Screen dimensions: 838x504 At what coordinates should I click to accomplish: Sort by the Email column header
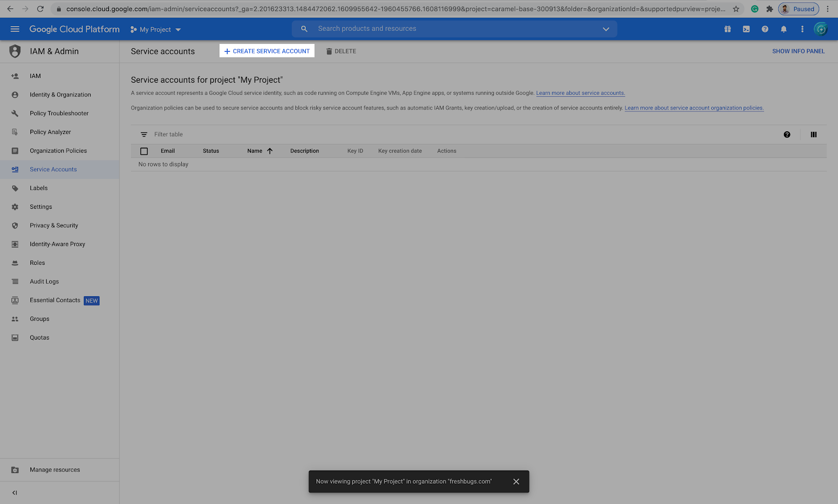coord(168,151)
